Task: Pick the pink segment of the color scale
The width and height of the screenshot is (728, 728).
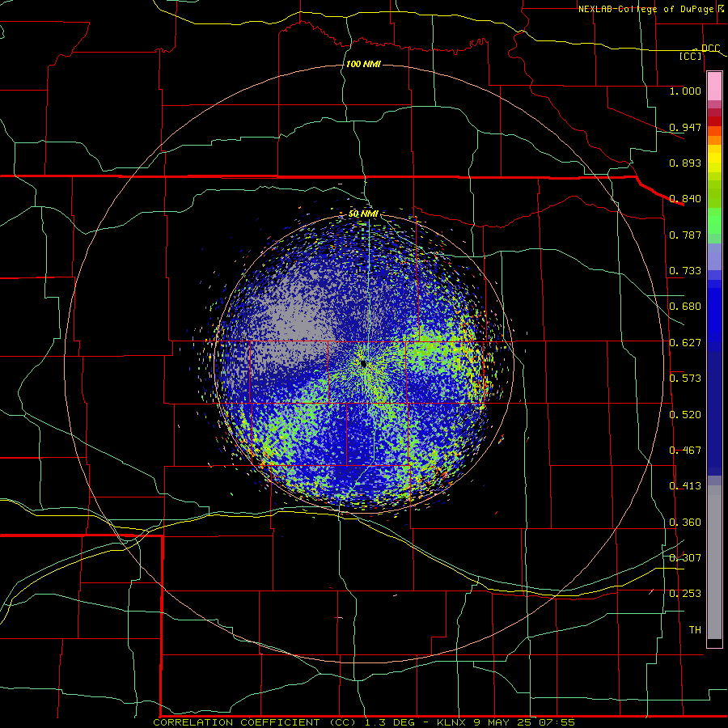Action: 714,87
